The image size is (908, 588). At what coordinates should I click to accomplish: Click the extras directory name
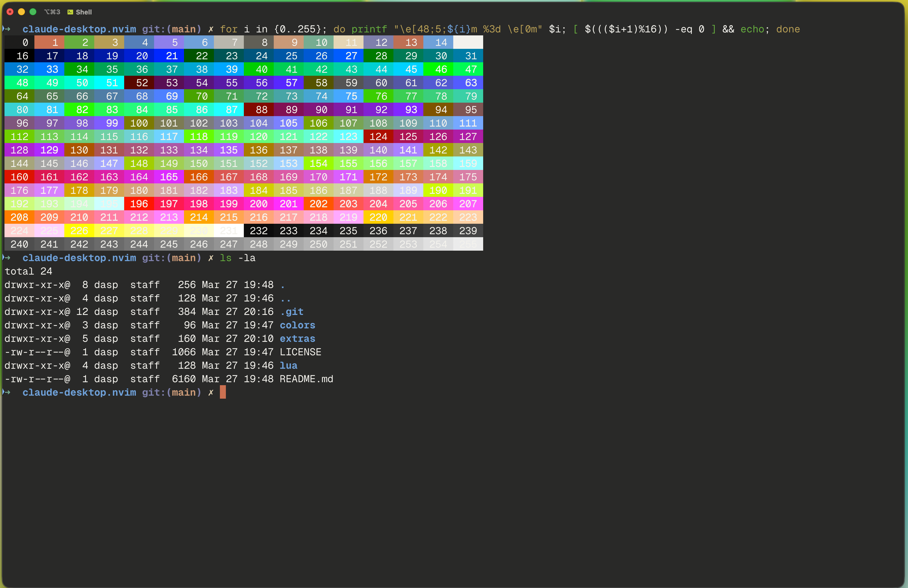coord(298,339)
